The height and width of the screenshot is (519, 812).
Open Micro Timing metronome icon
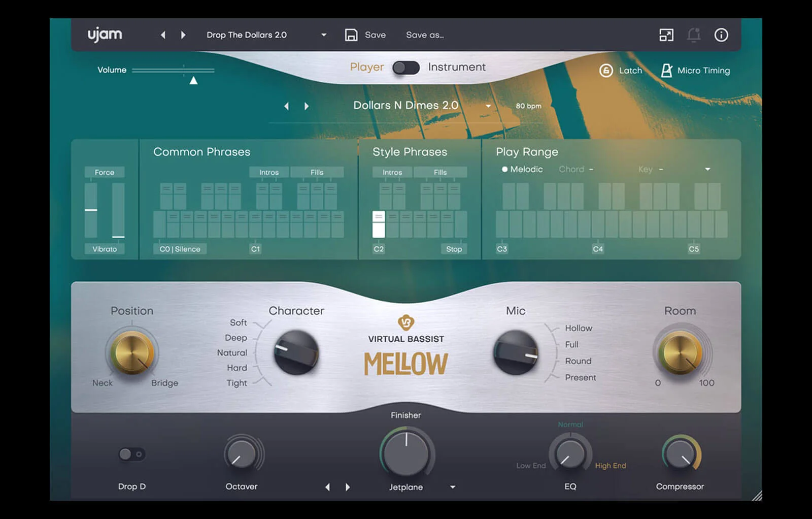[666, 71]
